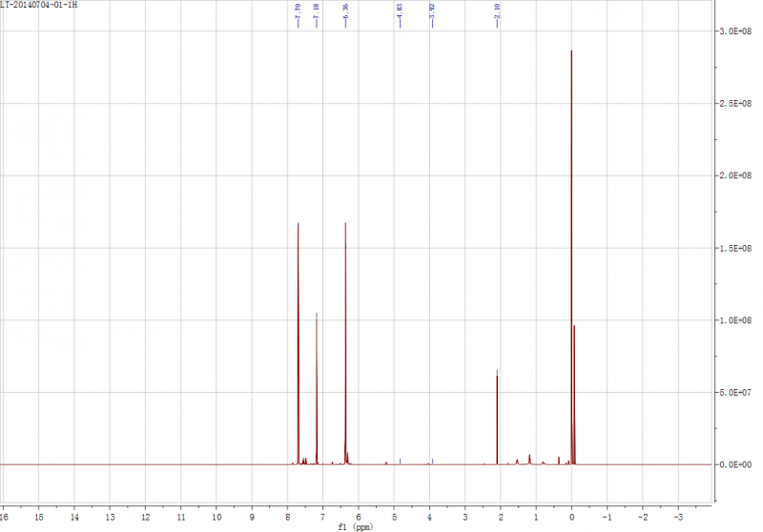Click the 9 ppm tick label
The width and height of the screenshot is (763, 532).
[252, 518]
